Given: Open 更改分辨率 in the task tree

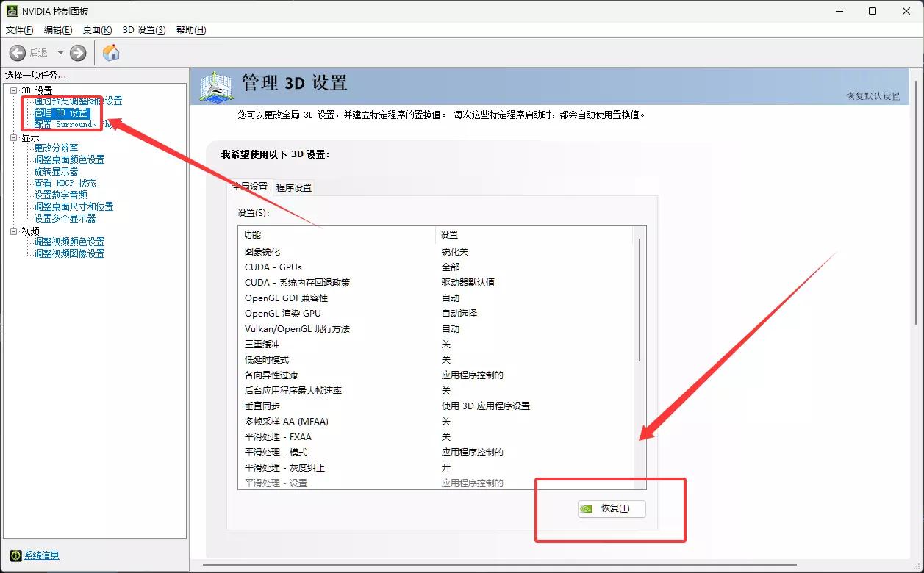Looking at the screenshot, I should tap(56, 148).
